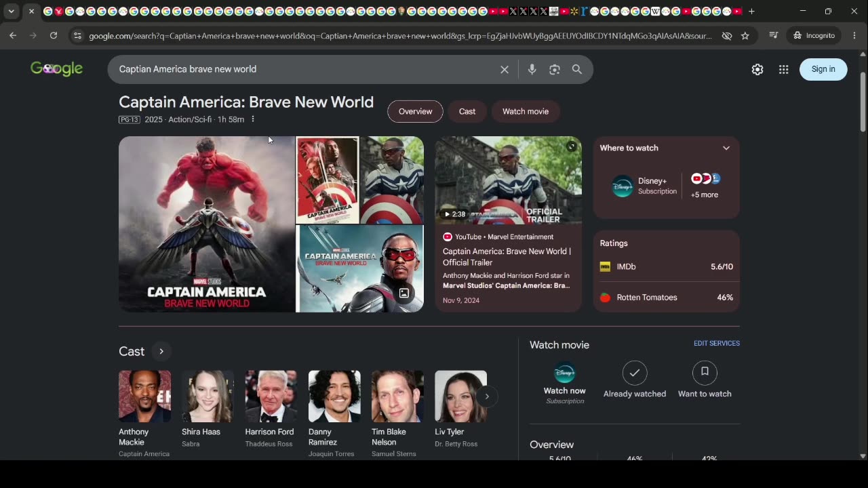The width and height of the screenshot is (868, 488).
Task: Open the EDIT SERVICES link
Action: coord(717,344)
